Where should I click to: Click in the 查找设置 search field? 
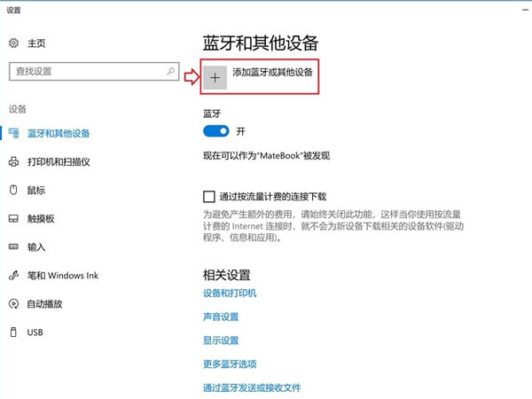point(84,69)
